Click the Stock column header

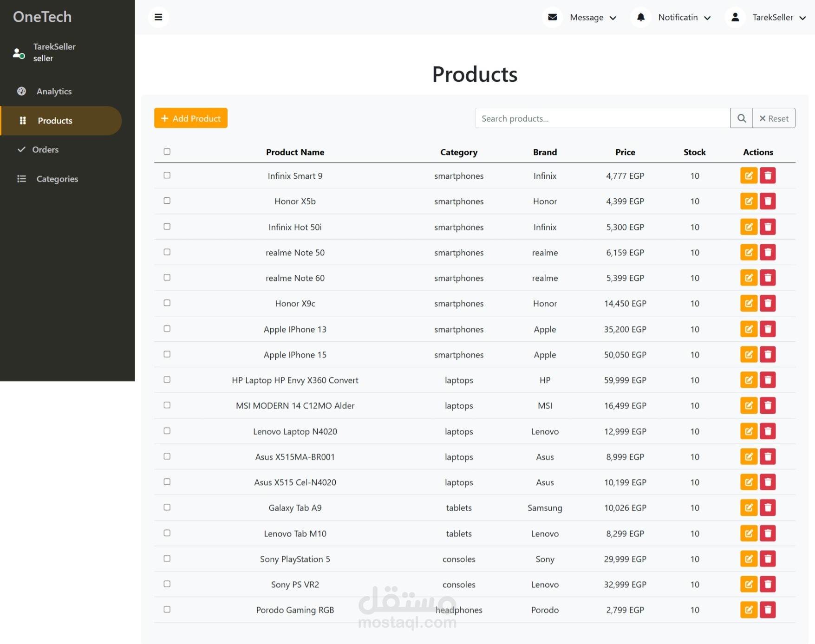tap(694, 152)
